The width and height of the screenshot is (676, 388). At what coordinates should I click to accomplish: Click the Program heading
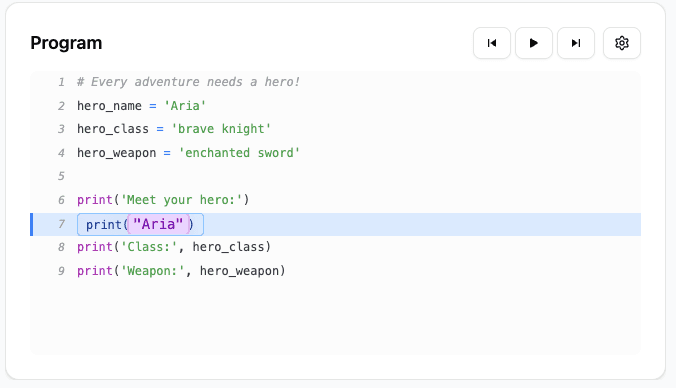point(66,43)
